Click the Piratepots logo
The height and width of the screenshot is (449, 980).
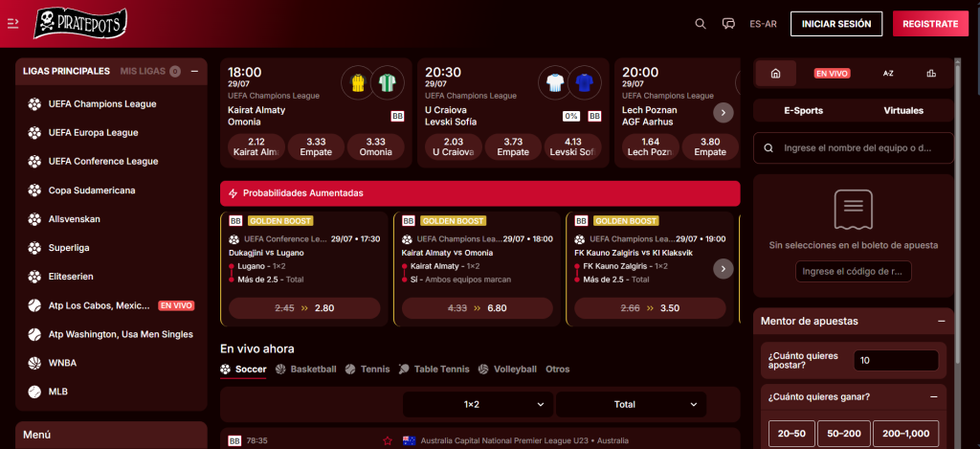tap(80, 23)
